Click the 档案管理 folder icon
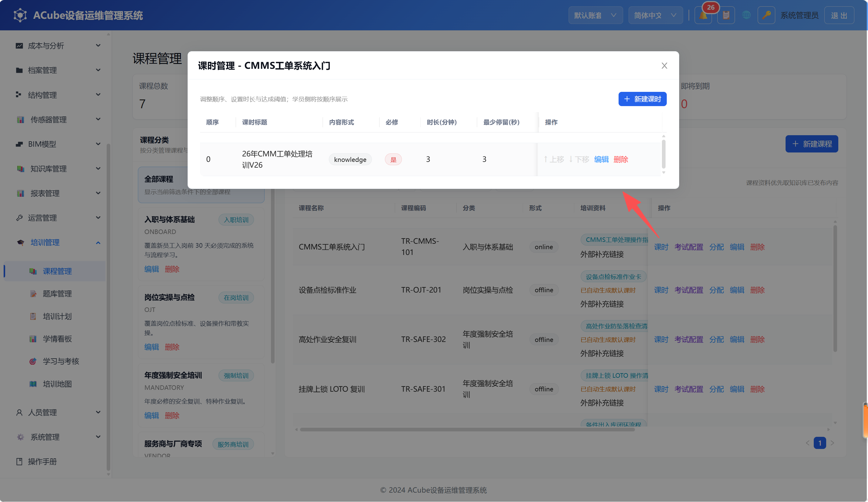 point(19,70)
